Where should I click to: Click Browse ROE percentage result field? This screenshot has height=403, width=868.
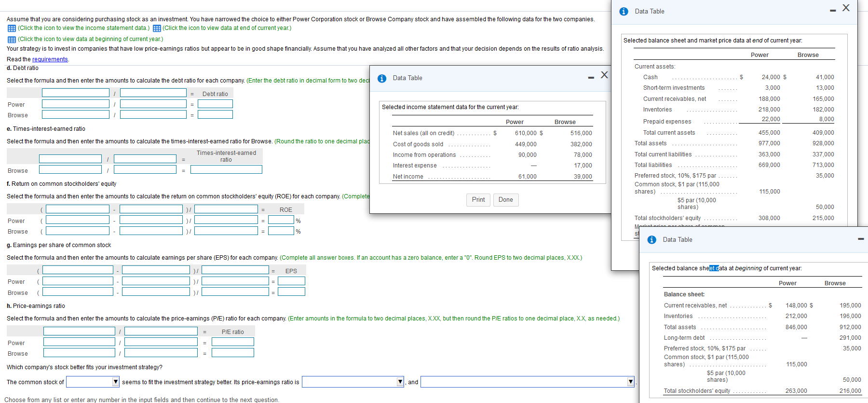coord(281,231)
